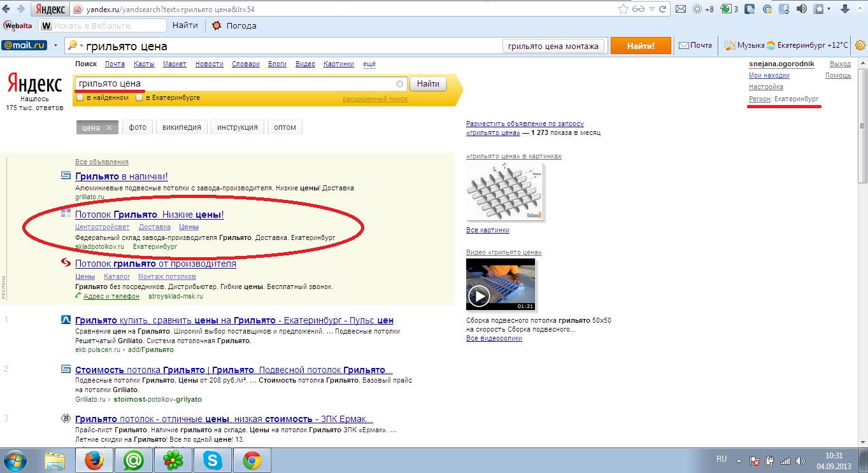Click the Екатеринбург +12°C weather widget
The height and width of the screenshot is (473, 868).
point(808,46)
